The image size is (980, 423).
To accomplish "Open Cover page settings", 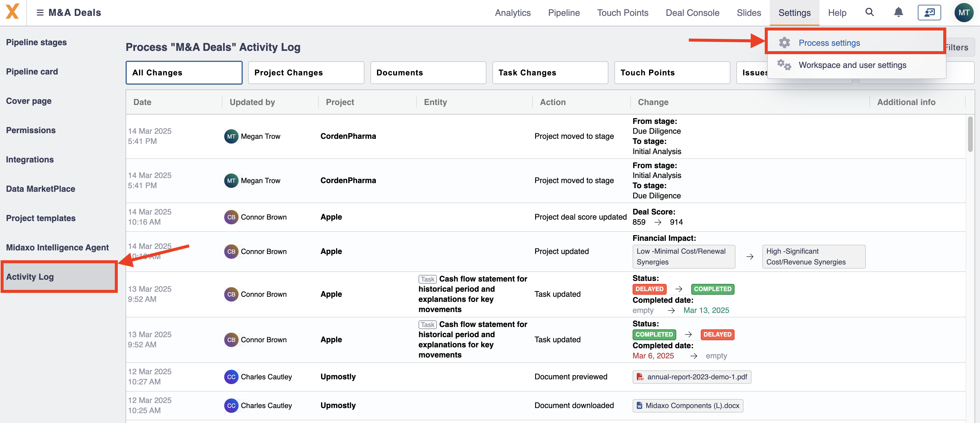I will [x=28, y=101].
